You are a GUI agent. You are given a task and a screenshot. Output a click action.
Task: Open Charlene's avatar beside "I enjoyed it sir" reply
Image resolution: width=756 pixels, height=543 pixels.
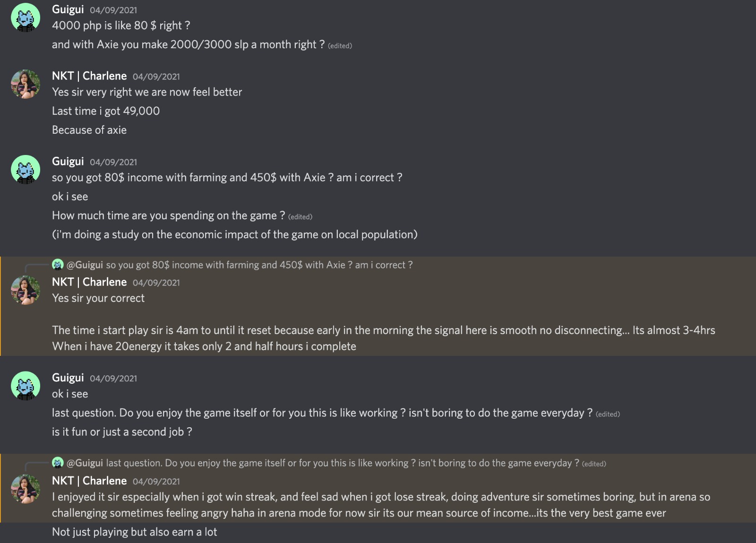(x=26, y=489)
